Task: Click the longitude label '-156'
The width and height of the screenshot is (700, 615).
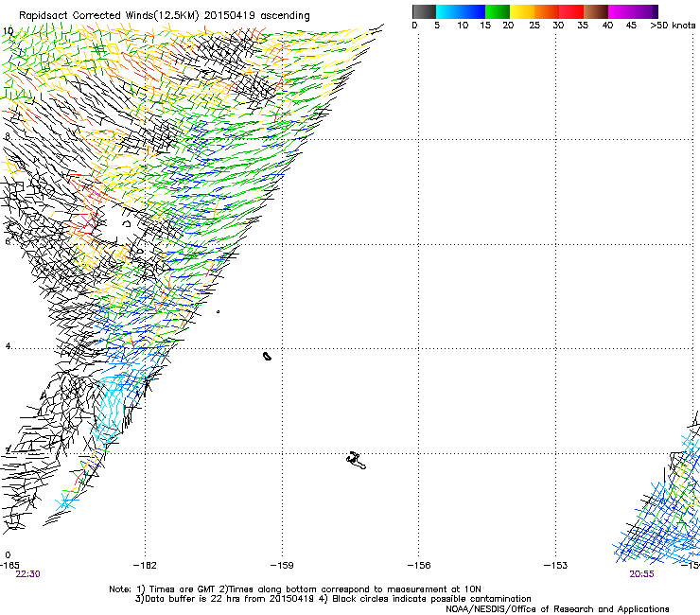Action: click(x=419, y=566)
